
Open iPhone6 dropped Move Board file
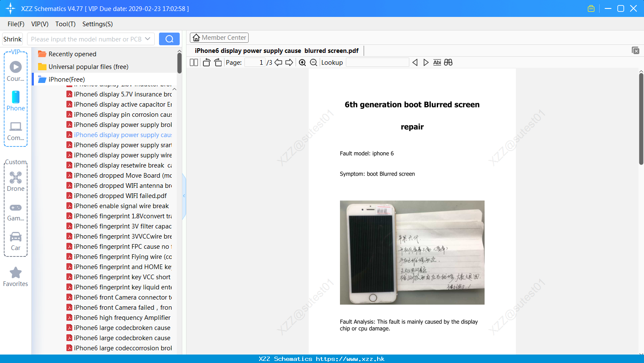tap(119, 175)
